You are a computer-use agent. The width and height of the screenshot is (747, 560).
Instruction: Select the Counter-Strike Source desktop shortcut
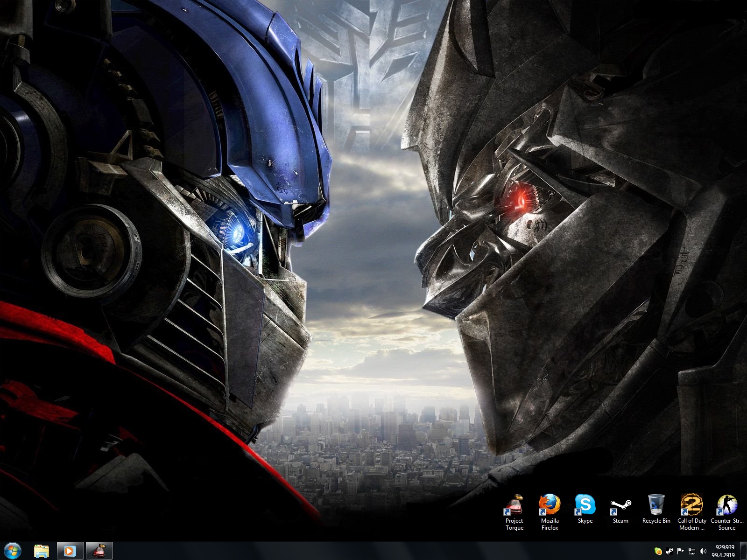[727, 512]
